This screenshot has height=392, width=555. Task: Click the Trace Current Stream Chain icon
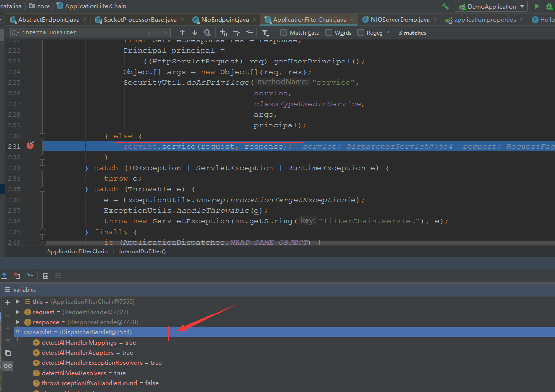pyautogui.click(x=58, y=276)
